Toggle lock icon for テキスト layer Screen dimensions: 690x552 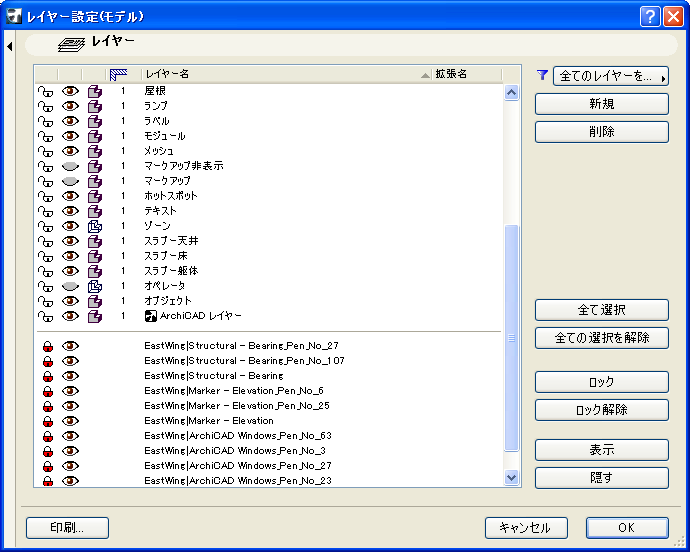tap(45, 211)
